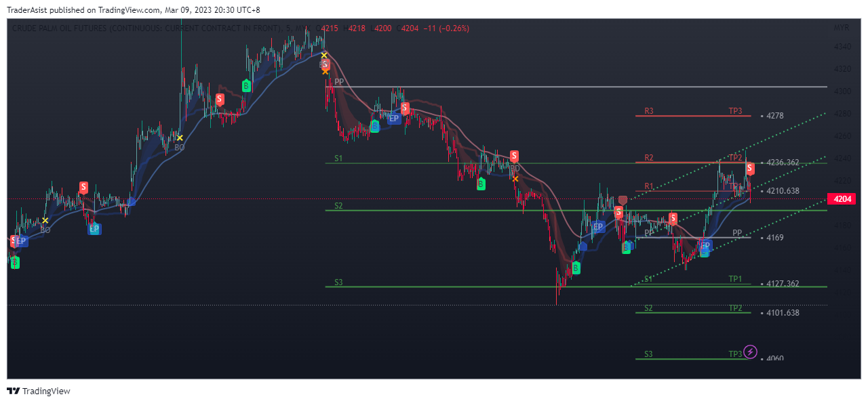Screen dimensions: 868x403
Task: Click the green TP2 label near 4101.638
Action: coord(735,307)
